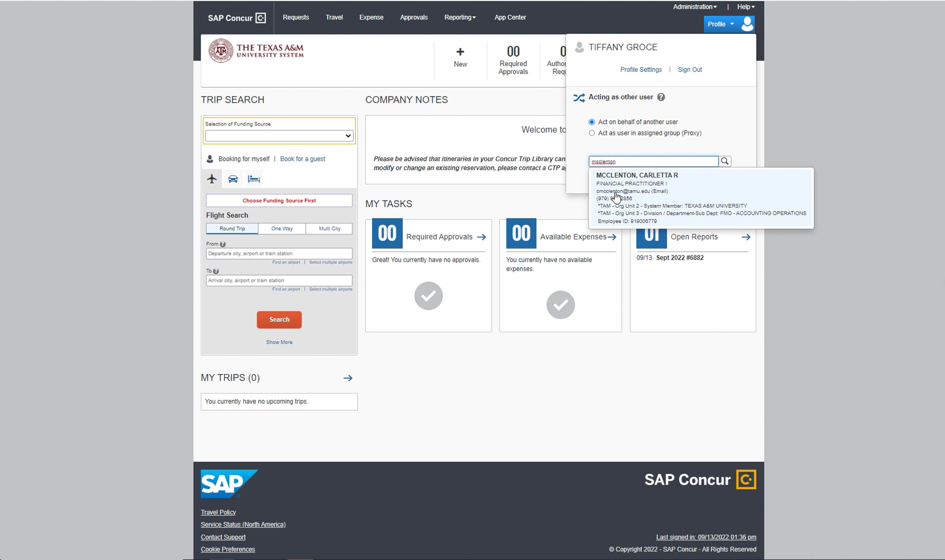
Task: Click the help icon beside From field
Action: tap(223, 244)
